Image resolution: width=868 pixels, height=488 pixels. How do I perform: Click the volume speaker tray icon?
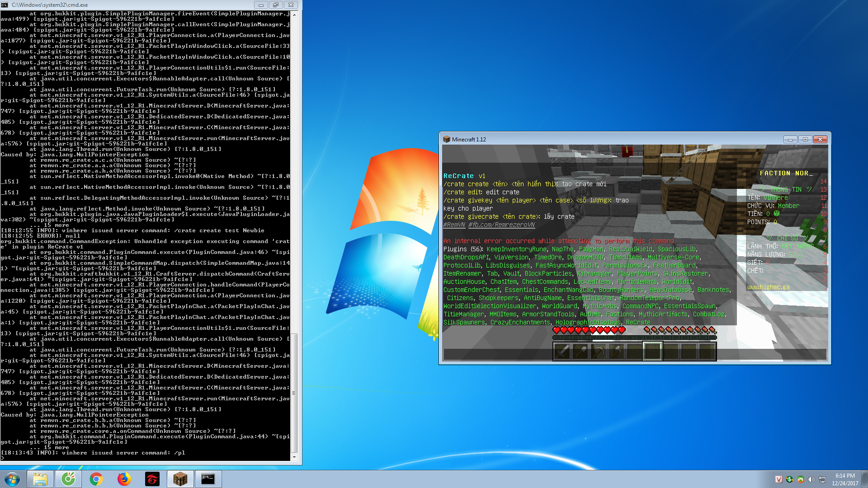[x=811, y=479]
